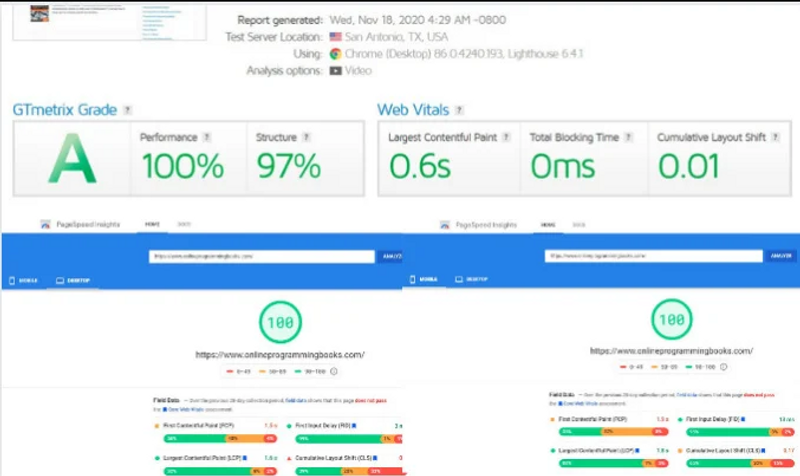Click the bookmark icon after Cumulative Layout Shift, mobile report

763,451
